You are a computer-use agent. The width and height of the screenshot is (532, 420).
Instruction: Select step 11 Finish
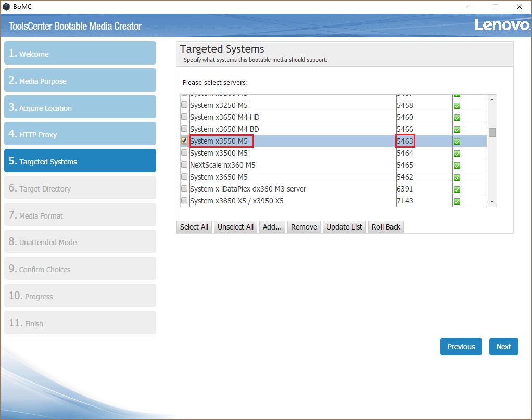click(80, 322)
